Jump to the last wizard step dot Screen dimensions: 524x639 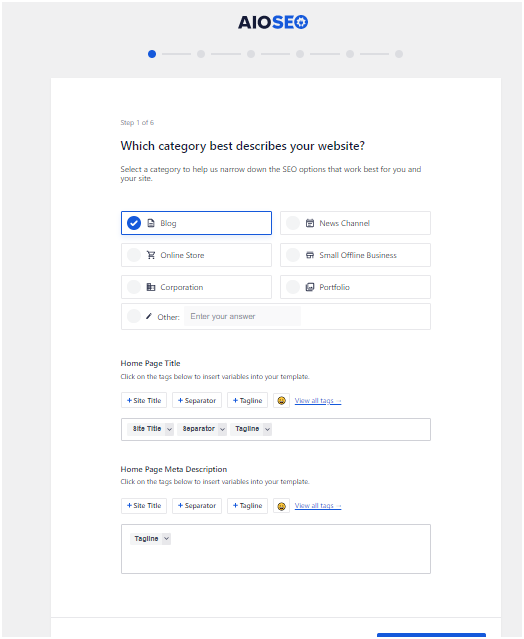pos(399,54)
